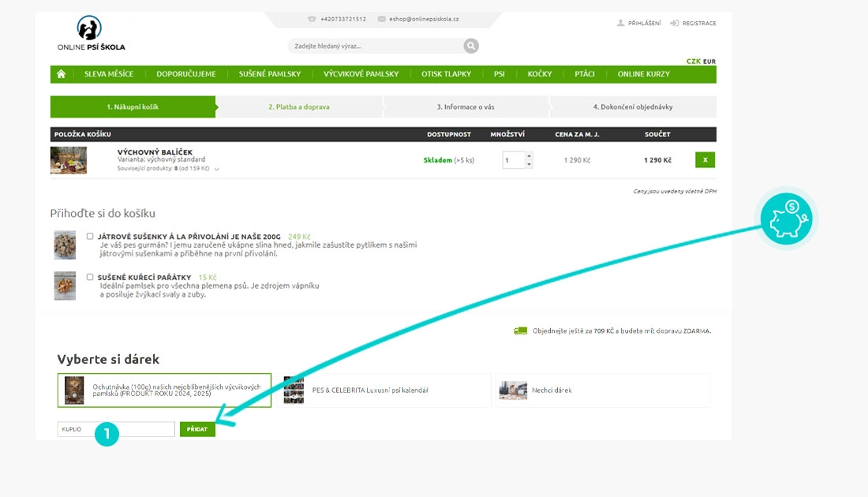Open SLEVA MĚSÍCE menu
Image resolution: width=868 pixels, height=497 pixels.
(x=109, y=74)
